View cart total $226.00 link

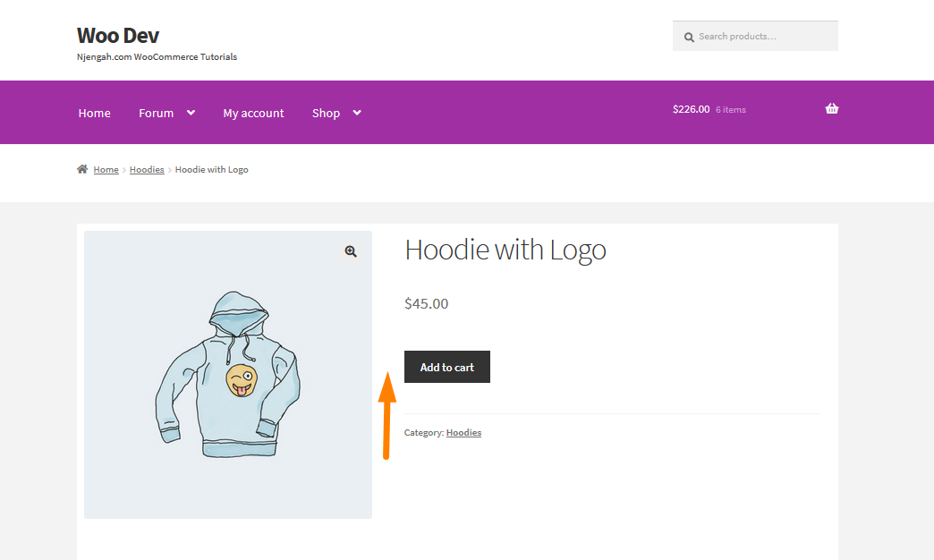691,109
